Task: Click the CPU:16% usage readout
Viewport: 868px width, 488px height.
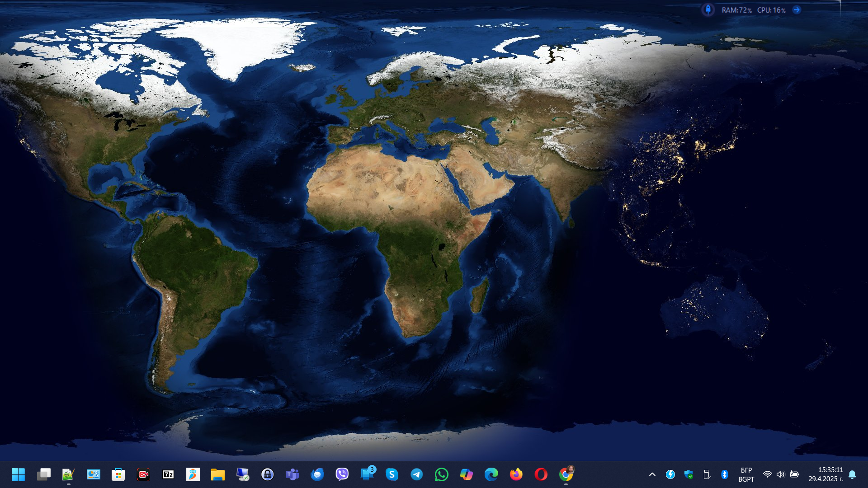Action: point(771,10)
